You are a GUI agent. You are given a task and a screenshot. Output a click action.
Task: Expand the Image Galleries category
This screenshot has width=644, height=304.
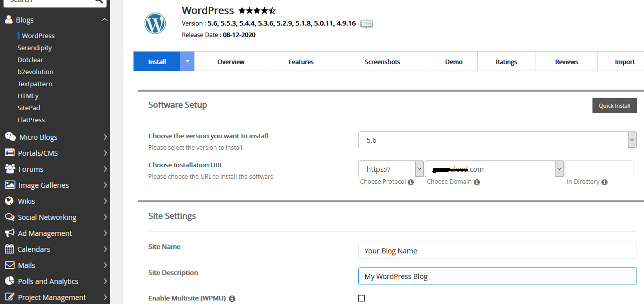[x=105, y=185]
